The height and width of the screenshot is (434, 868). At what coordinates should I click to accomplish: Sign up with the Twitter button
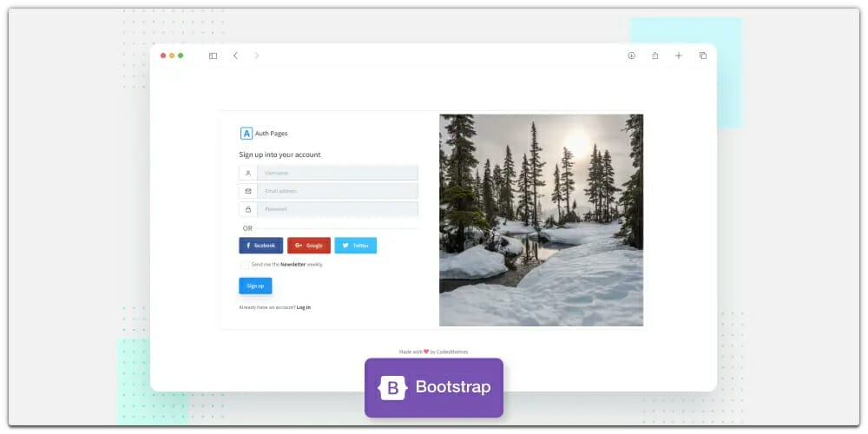point(355,246)
